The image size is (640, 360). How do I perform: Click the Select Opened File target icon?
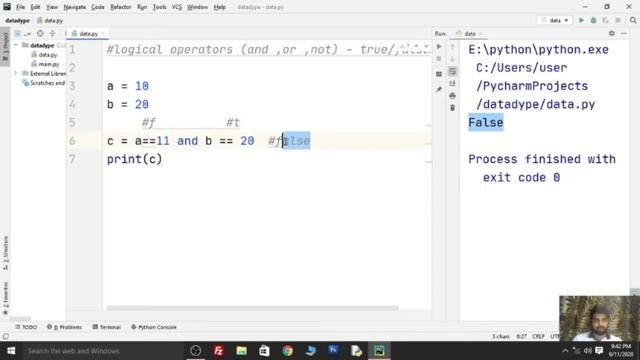point(40,33)
